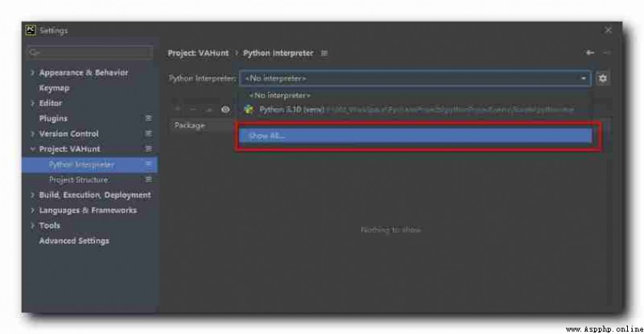Image resolution: width=644 pixels, height=334 pixels.
Task: Open the interpreter gear settings icon
Action: point(602,78)
